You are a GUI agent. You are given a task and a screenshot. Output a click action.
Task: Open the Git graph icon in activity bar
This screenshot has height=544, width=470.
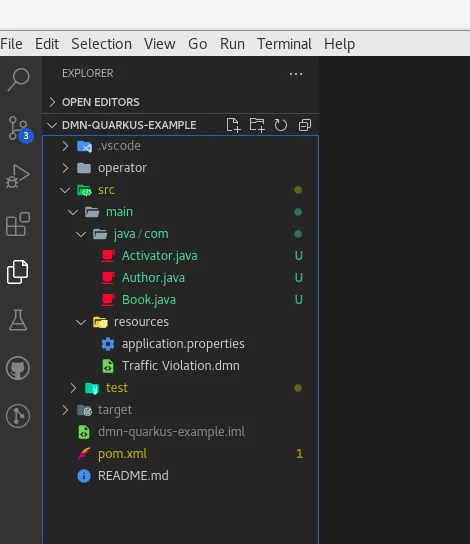click(x=18, y=416)
